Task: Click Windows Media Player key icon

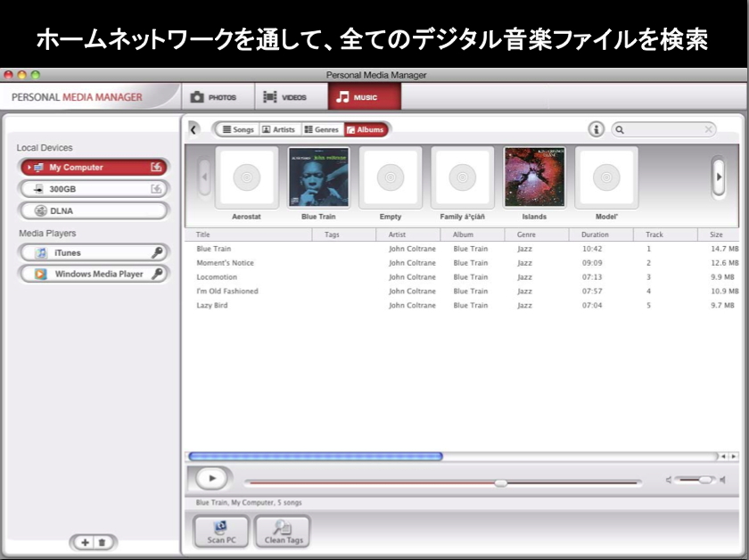Action: pyautogui.click(x=157, y=273)
